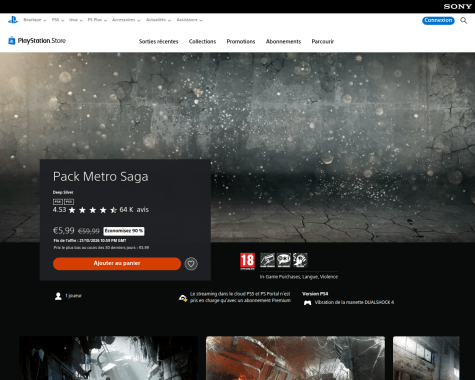Click the single player person icon
This screenshot has width=475, height=380.
[58, 296]
